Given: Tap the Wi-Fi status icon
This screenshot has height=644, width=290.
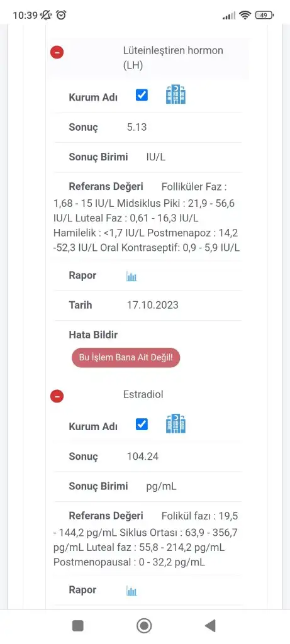Looking at the screenshot, I should tap(245, 15).
